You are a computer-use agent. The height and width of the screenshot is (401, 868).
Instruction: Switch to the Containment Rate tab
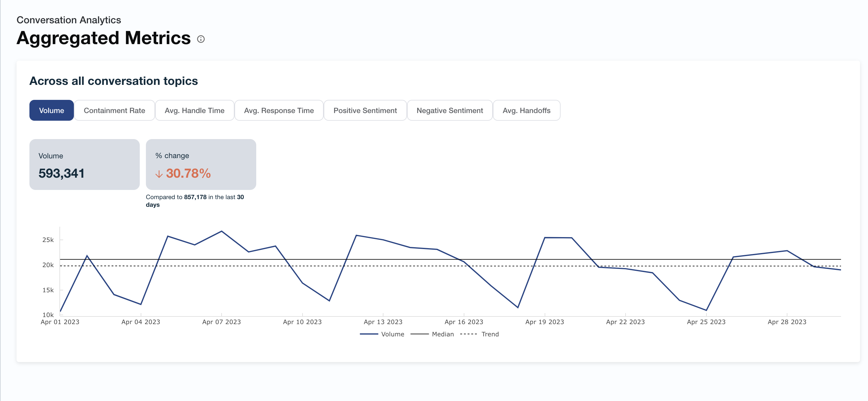(x=114, y=110)
